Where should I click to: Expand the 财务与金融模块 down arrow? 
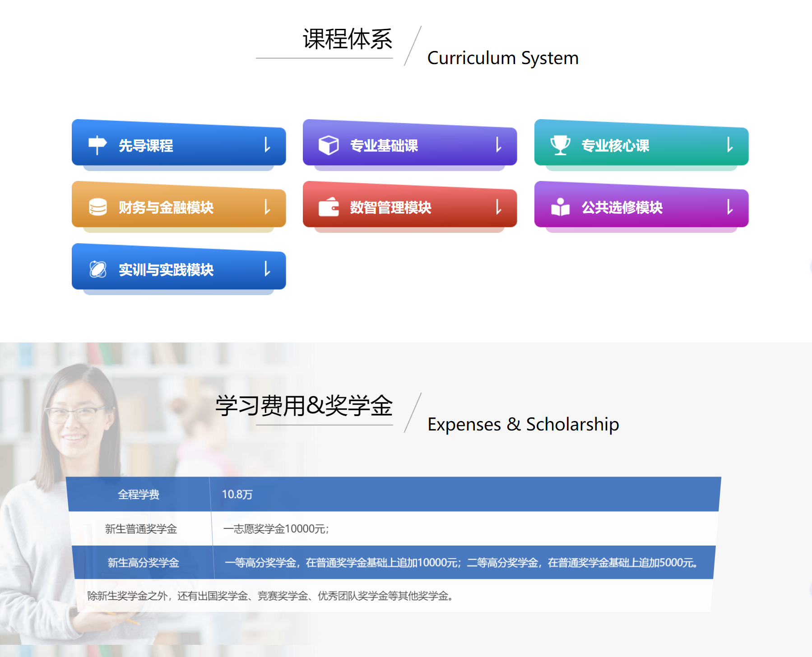click(267, 207)
